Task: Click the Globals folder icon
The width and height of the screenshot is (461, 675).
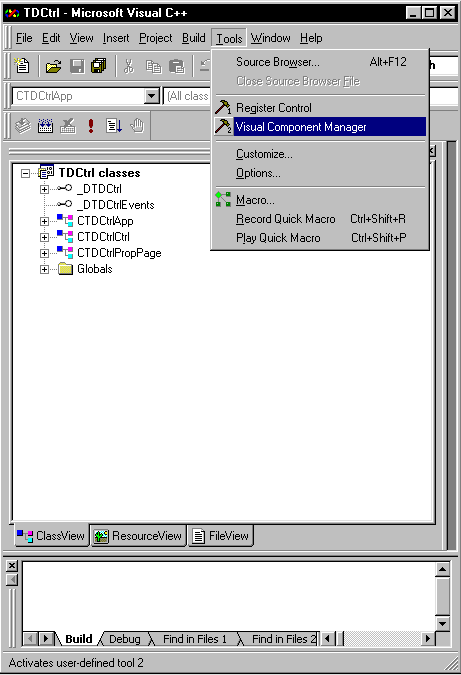Action: tap(65, 269)
